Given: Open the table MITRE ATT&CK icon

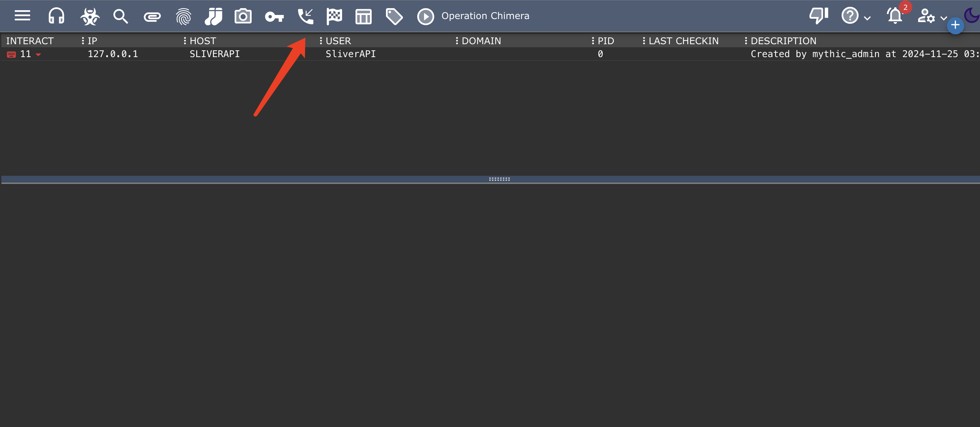Looking at the screenshot, I should [x=363, y=17].
